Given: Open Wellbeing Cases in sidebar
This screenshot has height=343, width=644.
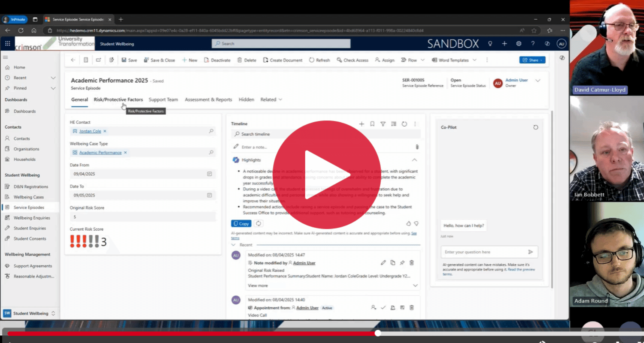Looking at the screenshot, I should pos(29,197).
